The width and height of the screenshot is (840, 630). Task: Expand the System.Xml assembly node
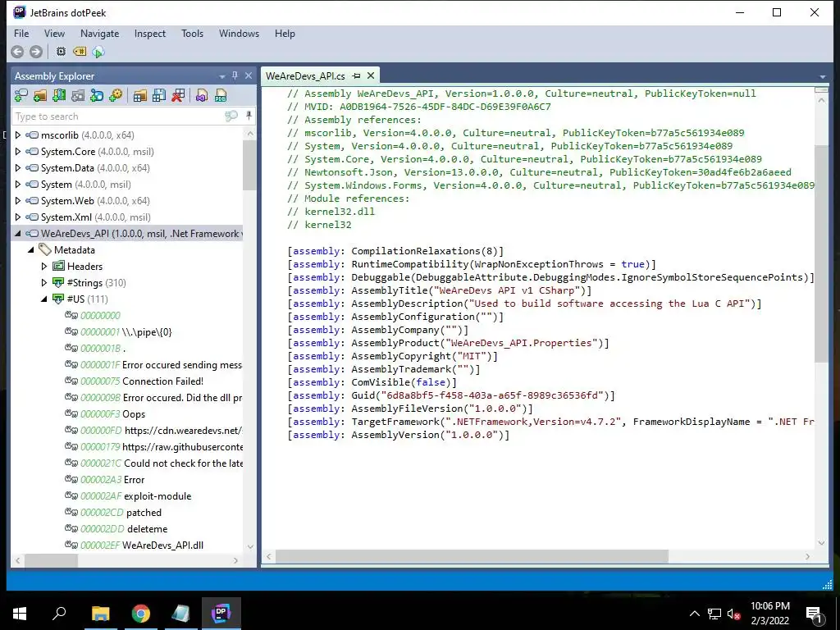[x=18, y=217]
